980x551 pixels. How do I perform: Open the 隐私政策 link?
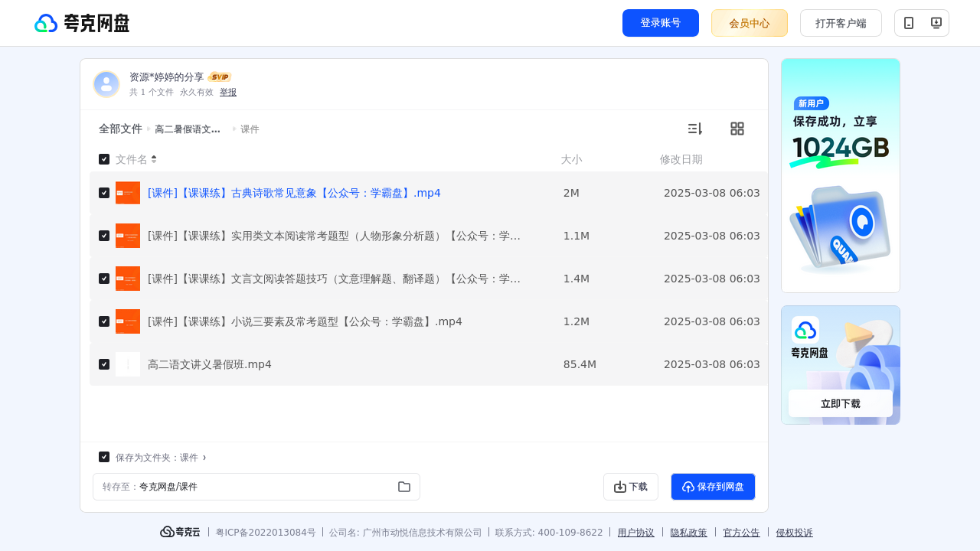coord(689,533)
